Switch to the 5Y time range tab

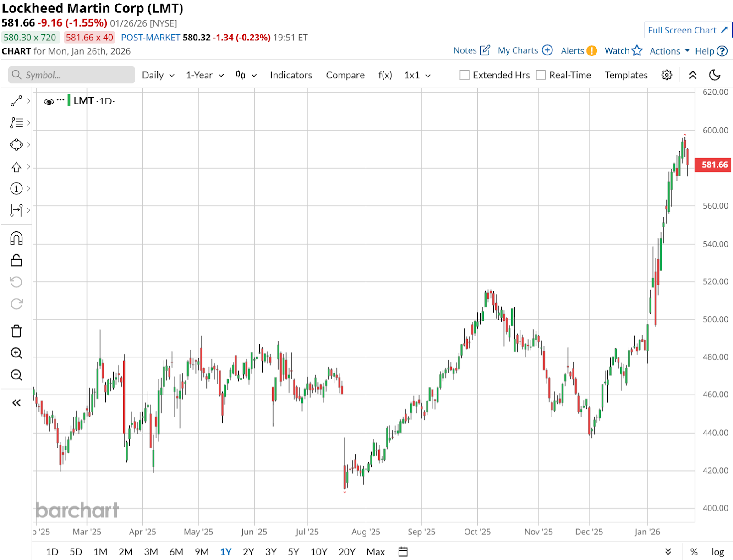(x=293, y=552)
